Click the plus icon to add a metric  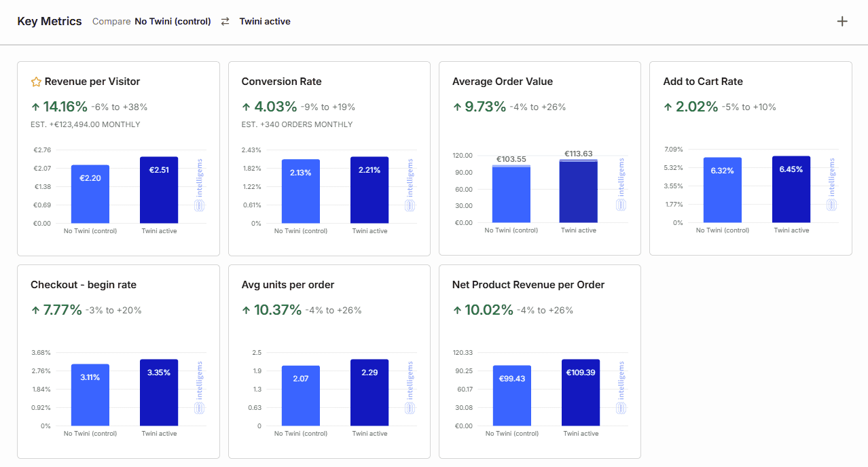[842, 21]
